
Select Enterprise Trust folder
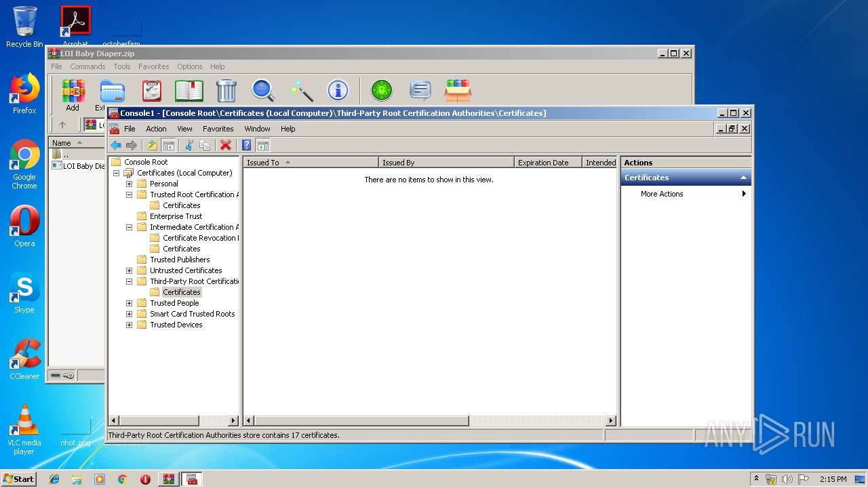(x=176, y=216)
